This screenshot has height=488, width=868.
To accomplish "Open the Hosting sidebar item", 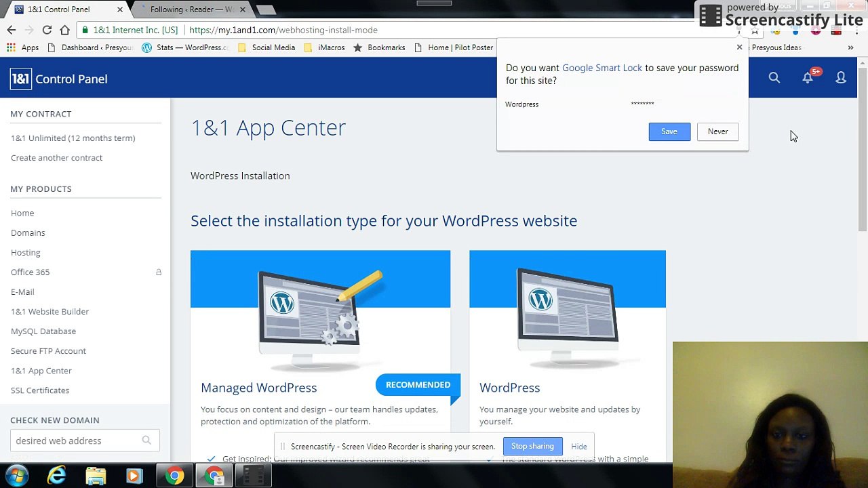I will coord(26,252).
